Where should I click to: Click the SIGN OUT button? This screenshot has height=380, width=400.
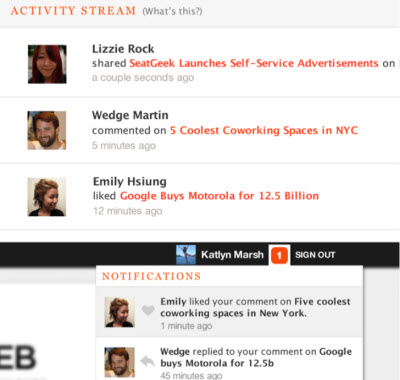pos(315,255)
